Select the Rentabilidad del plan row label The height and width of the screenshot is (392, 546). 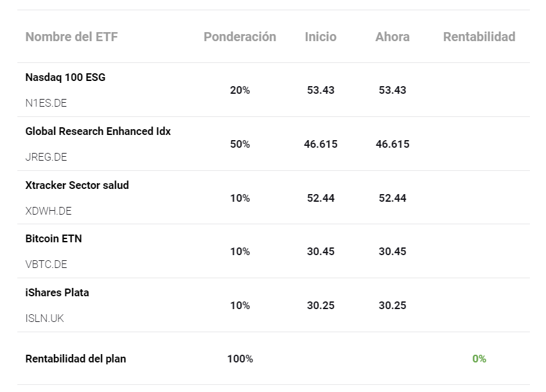76,359
